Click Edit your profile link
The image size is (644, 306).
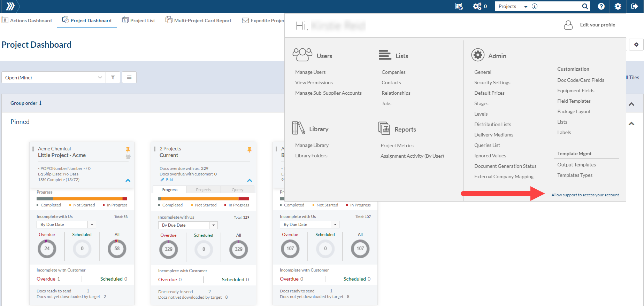[x=597, y=25]
